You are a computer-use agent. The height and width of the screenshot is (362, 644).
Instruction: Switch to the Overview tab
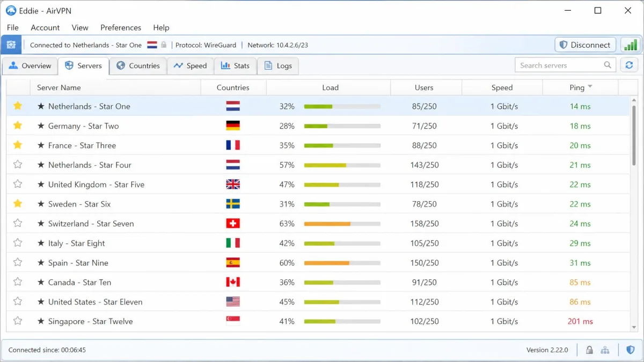tap(30, 66)
